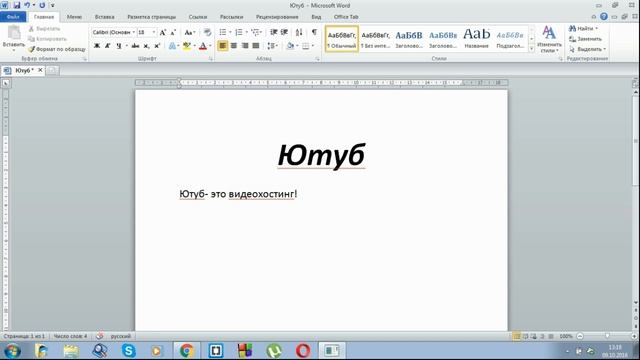Screen dimensions: 640x360
Task: Click the Вставить paste icon
Action: 13,33
